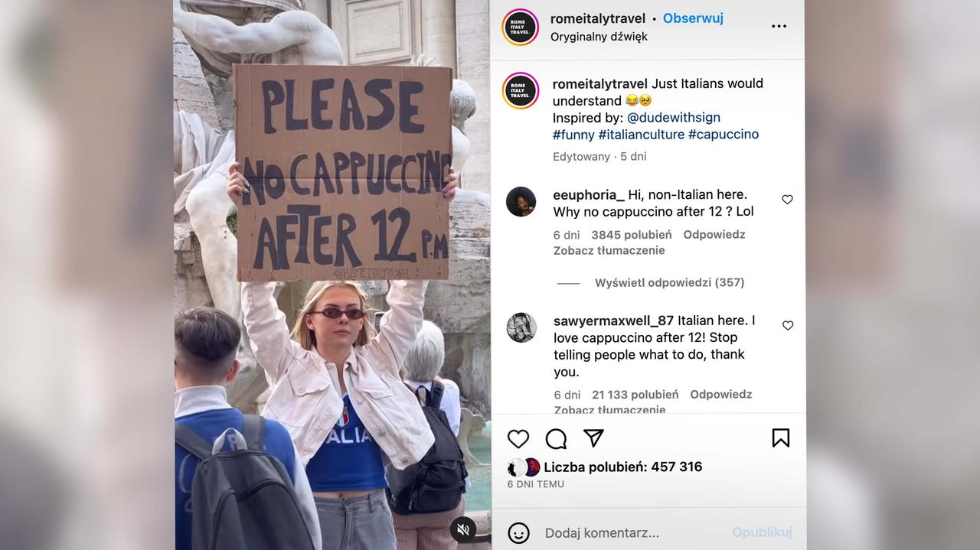This screenshot has height=550, width=980.
Task: Open the #italianculture hashtag
Action: click(641, 134)
